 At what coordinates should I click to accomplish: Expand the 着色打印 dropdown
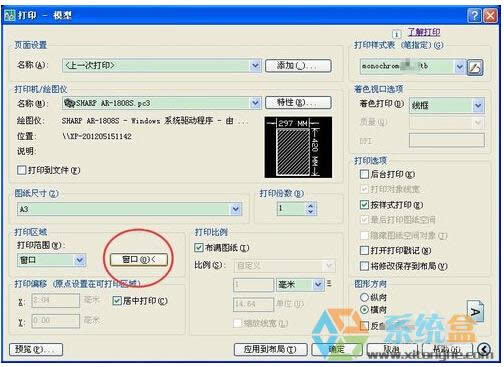[478, 106]
